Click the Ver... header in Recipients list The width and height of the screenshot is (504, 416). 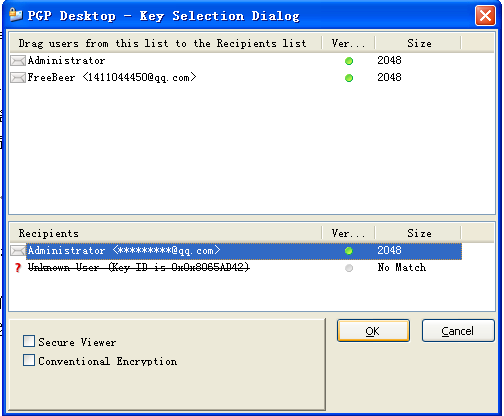(x=348, y=233)
